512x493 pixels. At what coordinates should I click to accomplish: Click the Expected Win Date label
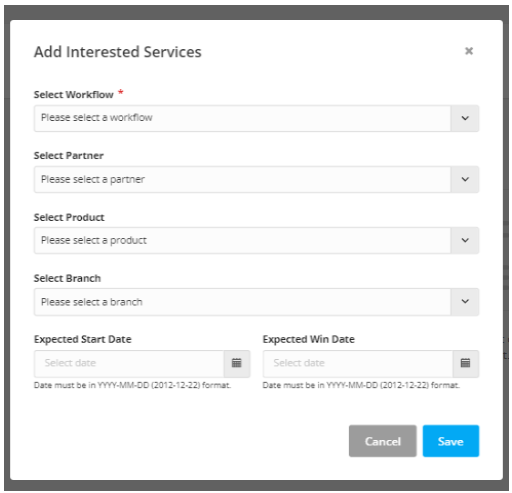tap(309, 339)
